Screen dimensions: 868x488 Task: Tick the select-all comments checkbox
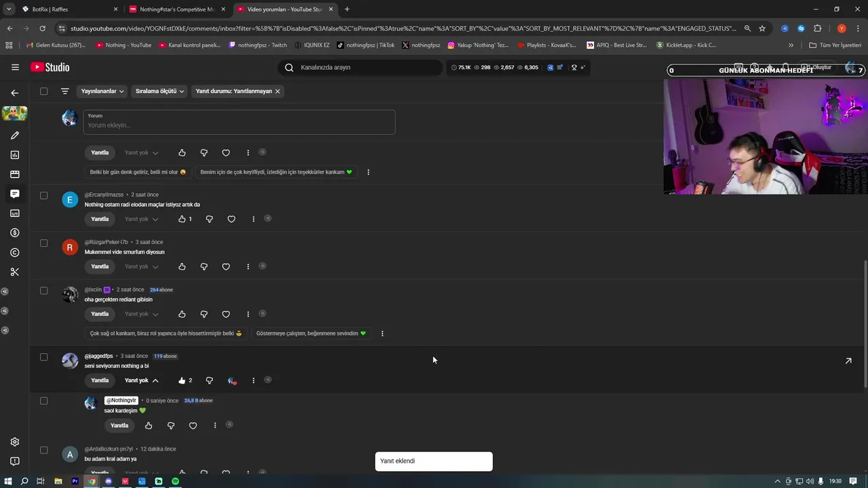44,91
